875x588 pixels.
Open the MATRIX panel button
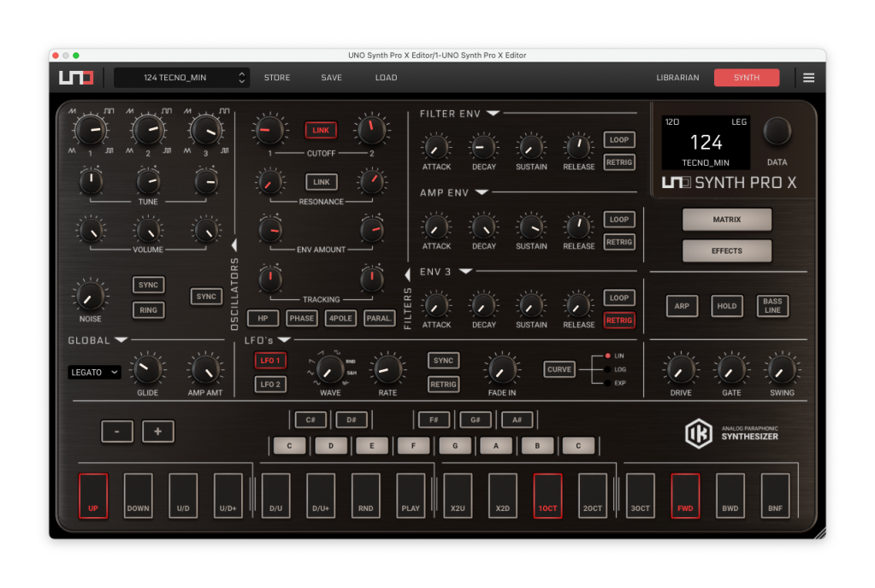(x=726, y=220)
